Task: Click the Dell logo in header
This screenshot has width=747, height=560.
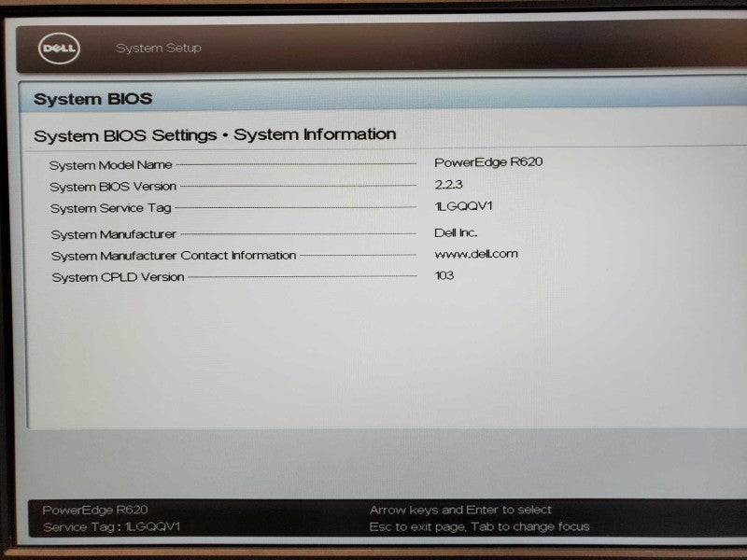Action: [59, 49]
